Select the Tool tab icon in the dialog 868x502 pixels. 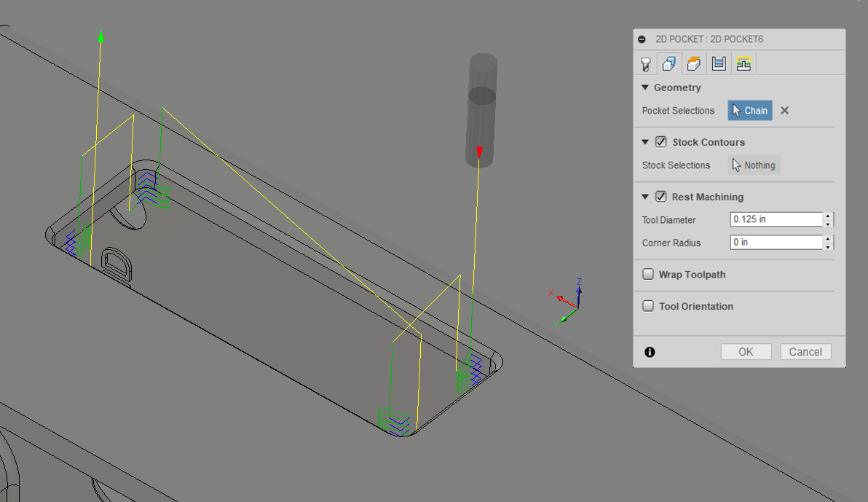645,63
